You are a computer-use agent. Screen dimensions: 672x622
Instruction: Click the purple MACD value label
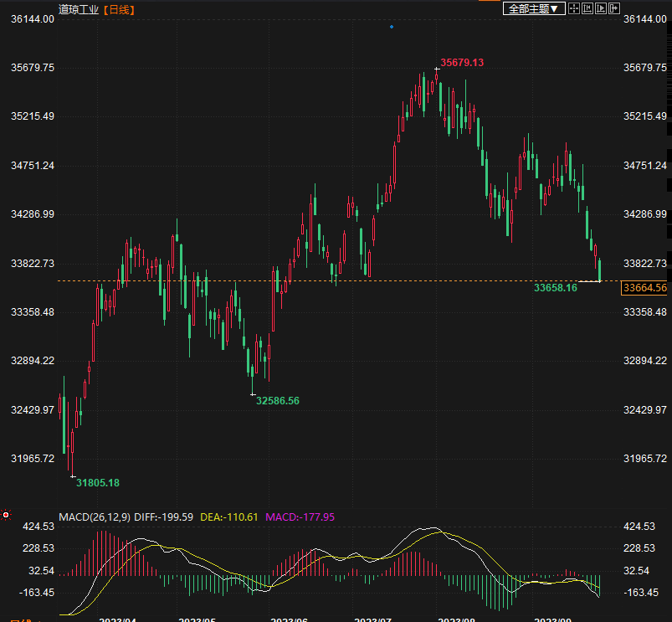click(300, 517)
